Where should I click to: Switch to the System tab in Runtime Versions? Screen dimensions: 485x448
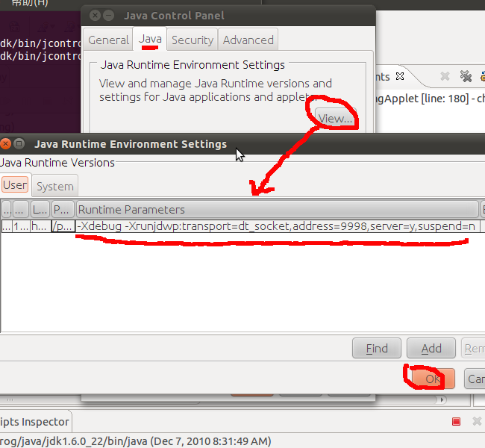[x=55, y=186]
